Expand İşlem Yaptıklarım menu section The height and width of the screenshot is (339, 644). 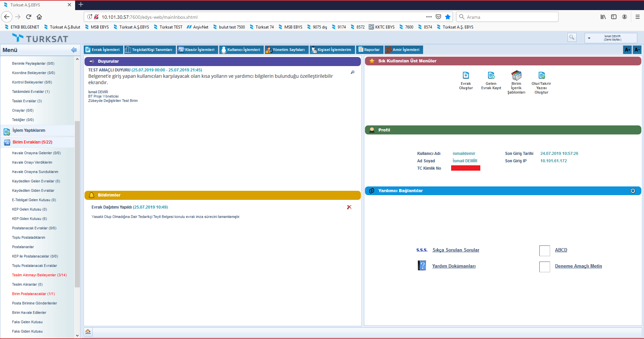[x=29, y=130]
